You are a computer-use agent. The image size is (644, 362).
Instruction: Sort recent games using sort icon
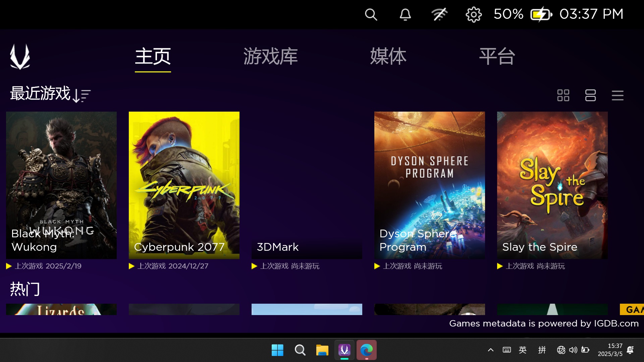82,96
